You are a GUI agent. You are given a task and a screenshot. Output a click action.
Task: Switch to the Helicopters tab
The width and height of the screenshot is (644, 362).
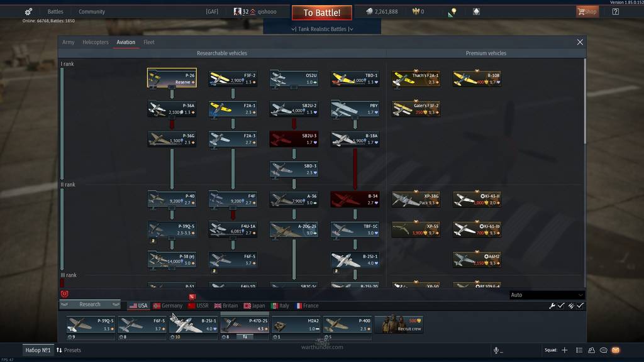95,42
